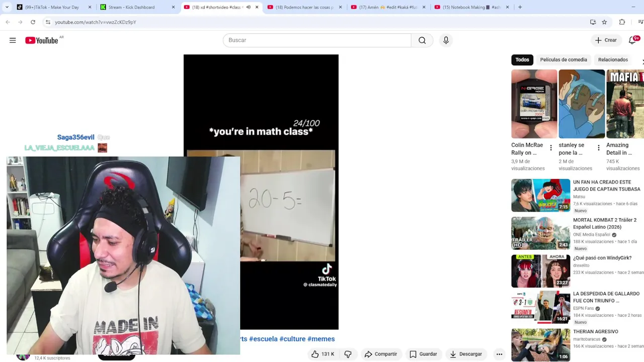Click inside the Buscar search field
This screenshot has height=362, width=644.
click(x=317, y=40)
